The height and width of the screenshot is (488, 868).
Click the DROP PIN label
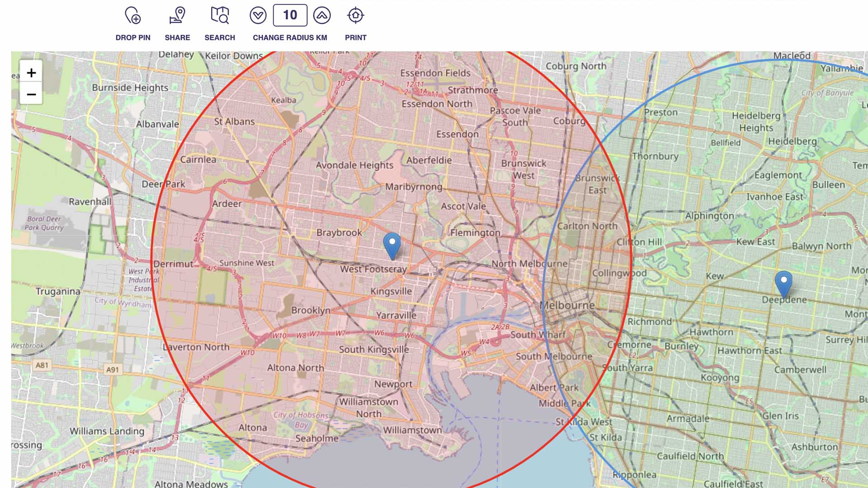click(x=133, y=38)
